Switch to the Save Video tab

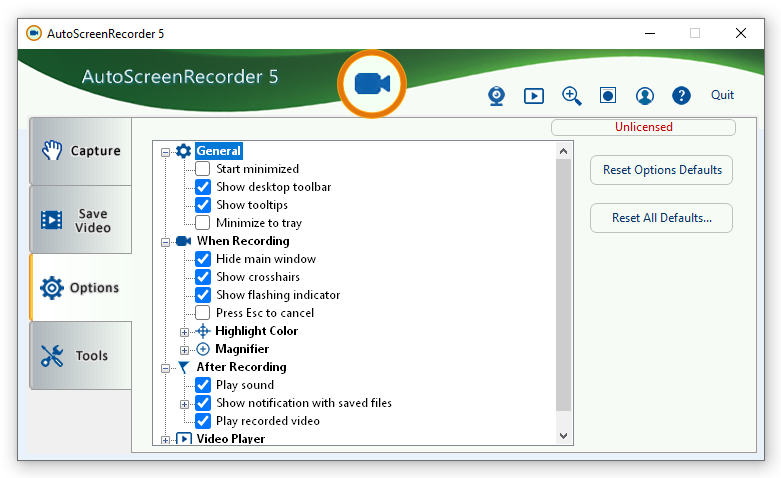tap(81, 220)
